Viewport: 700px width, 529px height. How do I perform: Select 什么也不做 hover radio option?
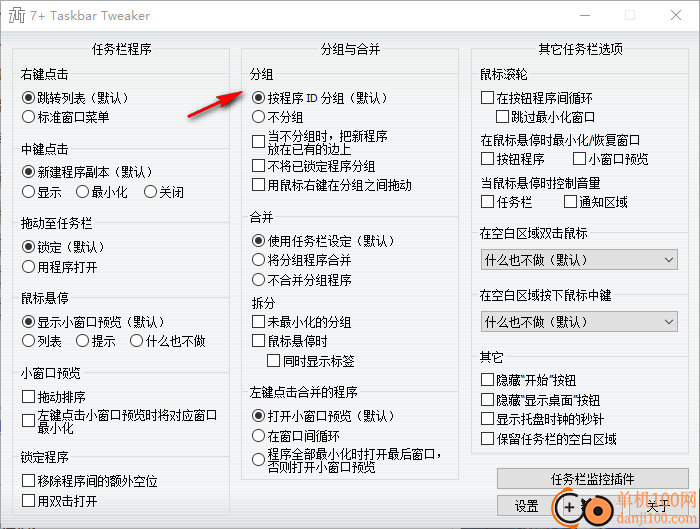click(136, 341)
